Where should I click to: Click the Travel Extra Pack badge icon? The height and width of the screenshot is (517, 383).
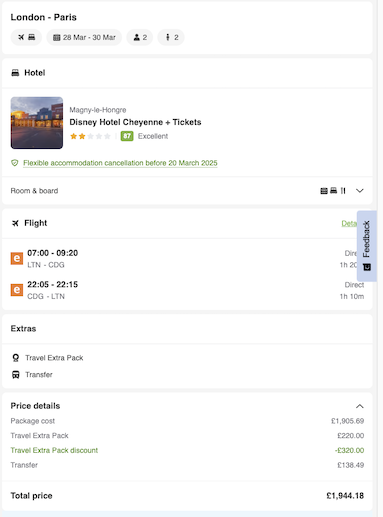tap(16, 358)
